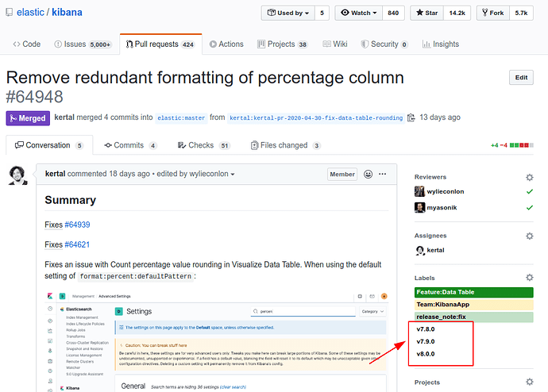The height and width of the screenshot is (392, 548).
Task: Click kertal author link in merge line
Action: pos(64,117)
